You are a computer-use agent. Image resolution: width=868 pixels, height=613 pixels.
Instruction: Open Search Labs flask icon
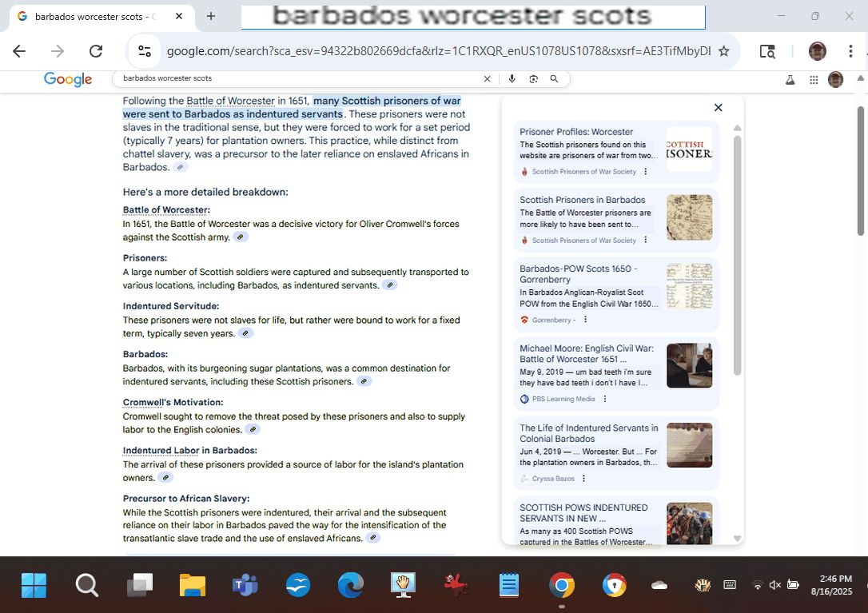pyautogui.click(x=790, y=79)
